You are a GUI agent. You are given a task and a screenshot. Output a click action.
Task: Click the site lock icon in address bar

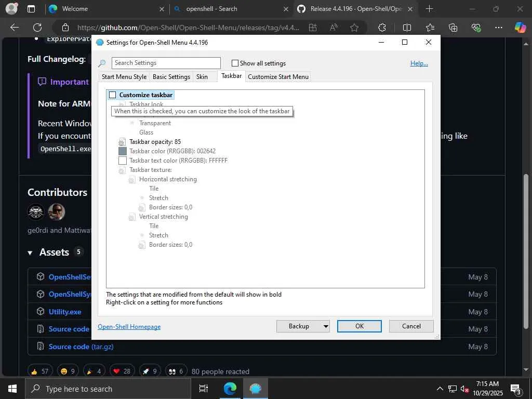point(65,28)
